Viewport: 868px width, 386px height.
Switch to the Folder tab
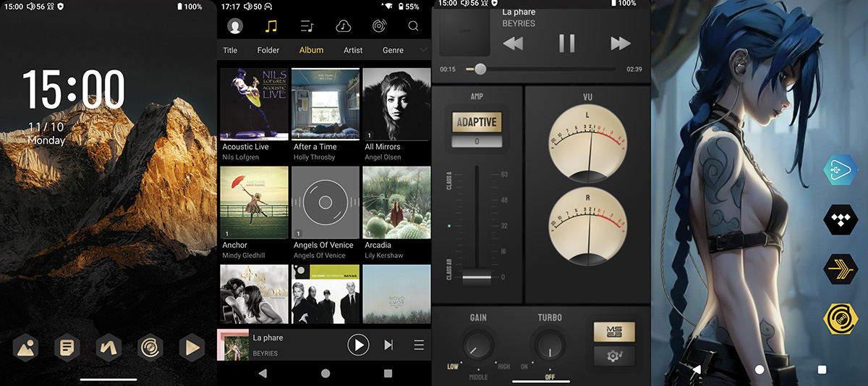click(x=268, y=50)
